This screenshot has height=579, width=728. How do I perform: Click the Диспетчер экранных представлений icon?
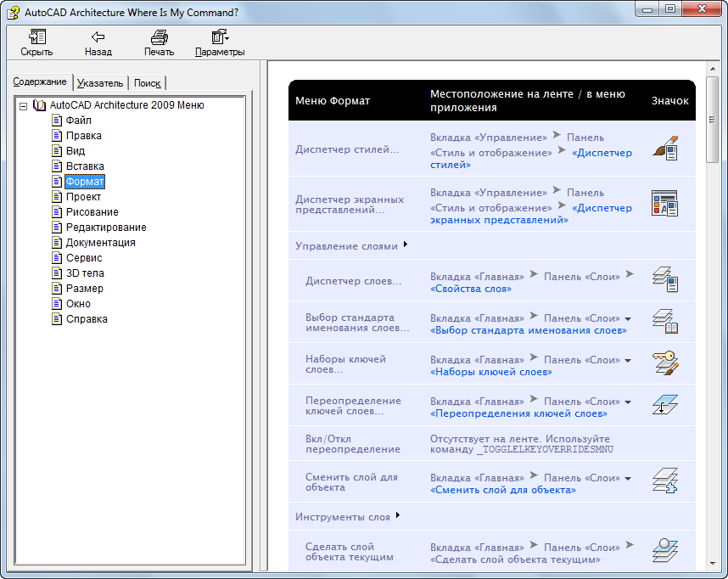[664, 203]
